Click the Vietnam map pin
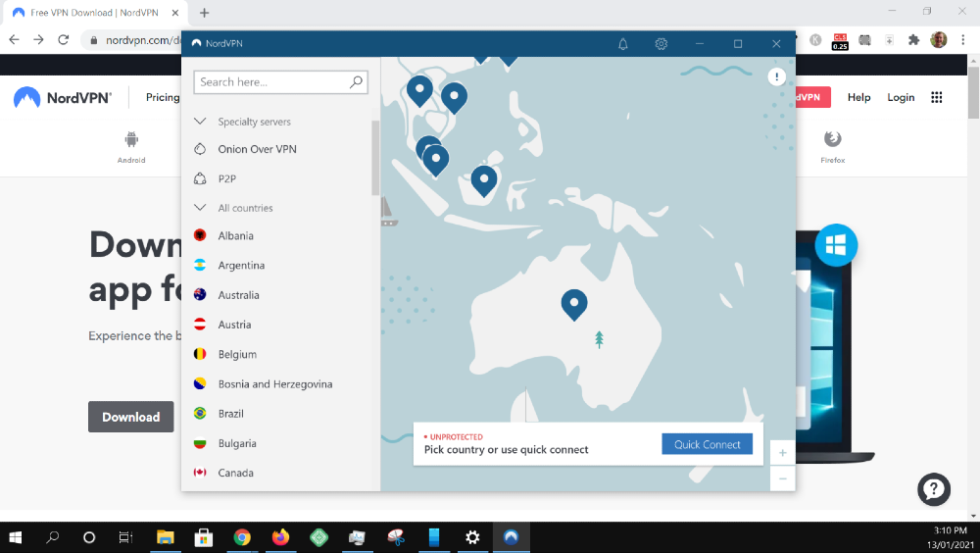Viewport: 980px width, 553px height. pos(455,97)
